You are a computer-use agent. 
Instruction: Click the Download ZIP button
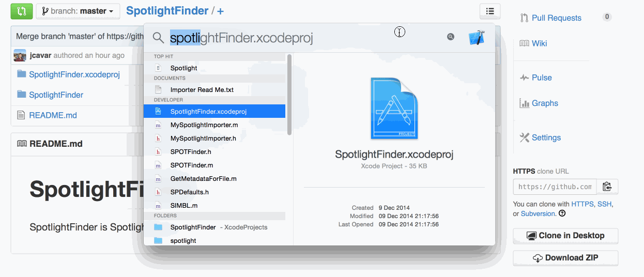[565, 258]
